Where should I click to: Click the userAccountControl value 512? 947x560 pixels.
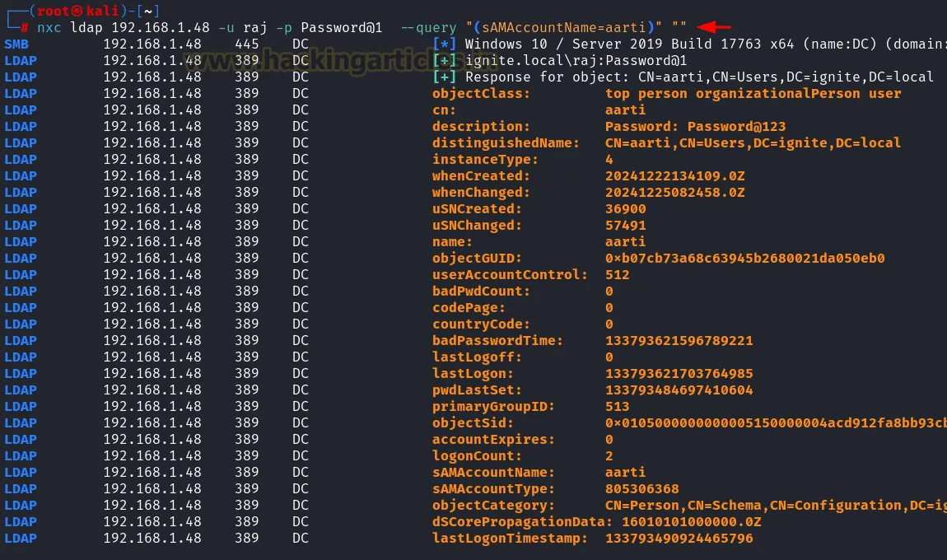click(617, 274)
